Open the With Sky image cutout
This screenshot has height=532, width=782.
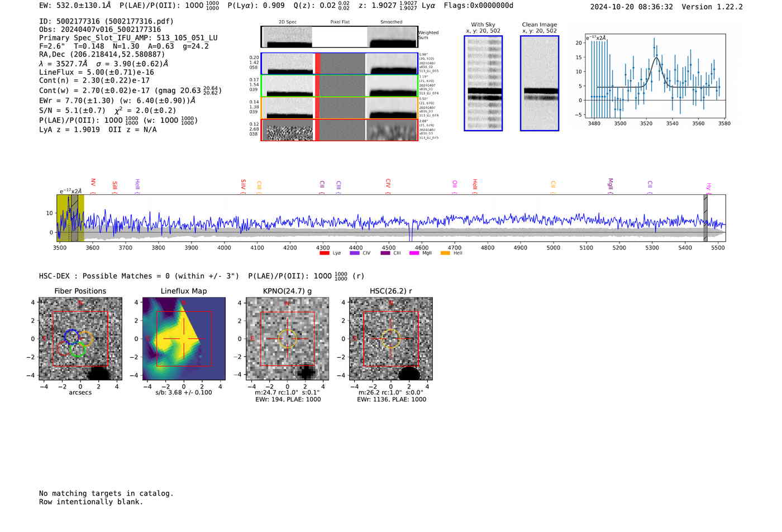483,83
